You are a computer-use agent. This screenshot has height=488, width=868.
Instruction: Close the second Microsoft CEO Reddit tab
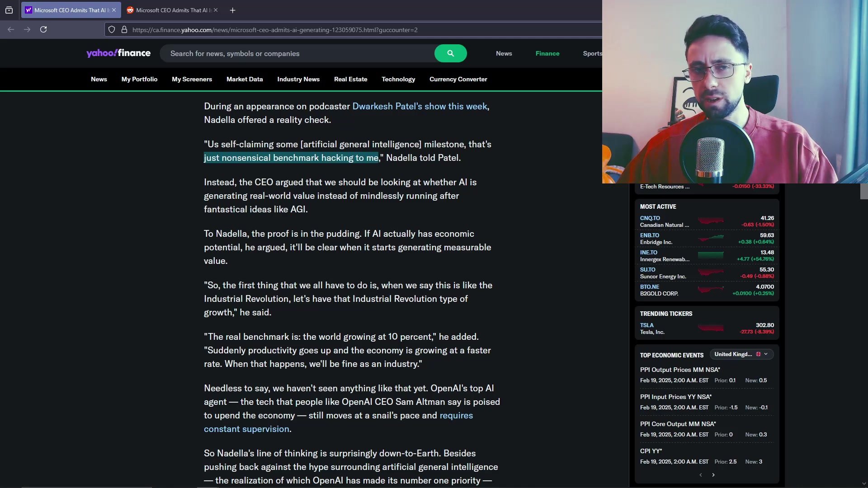[216, 10]
